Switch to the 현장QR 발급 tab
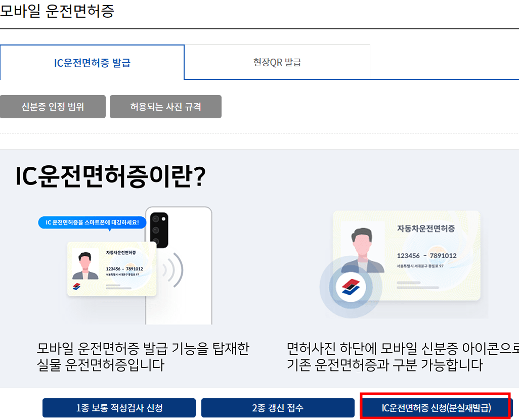This screenshot has height=420, width=519. pos(277,62)
